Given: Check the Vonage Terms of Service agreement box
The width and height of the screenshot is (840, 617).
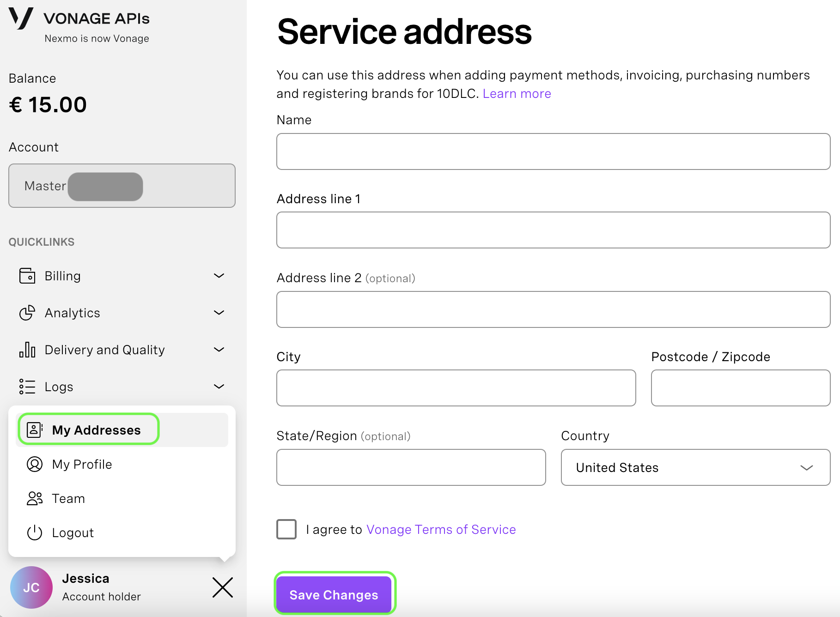Looking at the screenshot, I should tap(286, 530).
